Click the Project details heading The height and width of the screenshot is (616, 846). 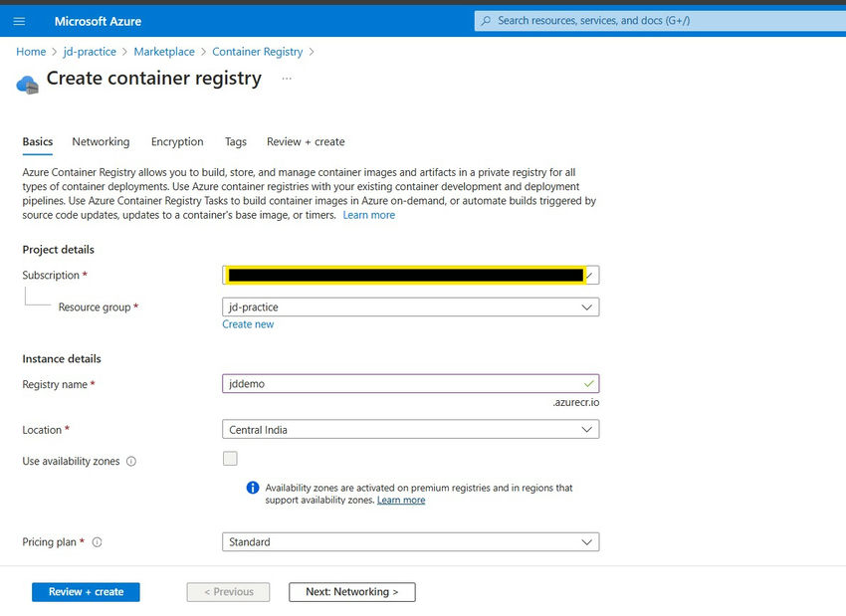click(59, 250)
